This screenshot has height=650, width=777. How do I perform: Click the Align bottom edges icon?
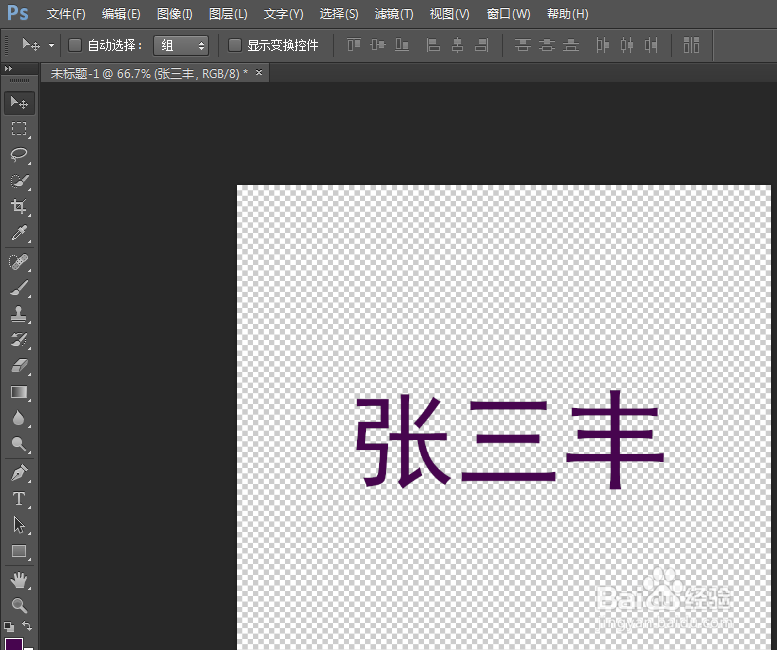402,45
